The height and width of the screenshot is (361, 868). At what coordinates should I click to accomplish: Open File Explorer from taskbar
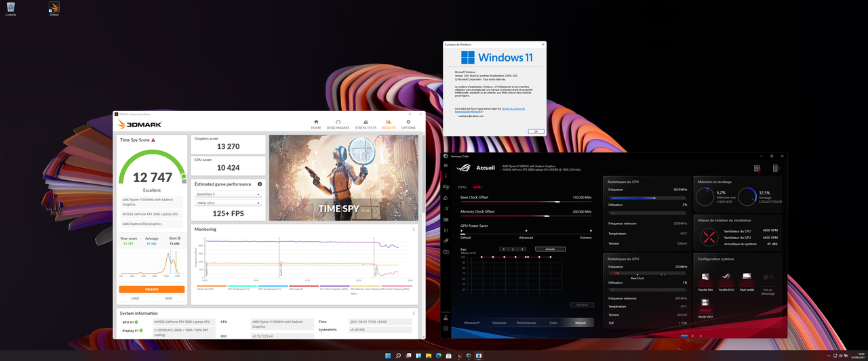[x=429, y=356]
